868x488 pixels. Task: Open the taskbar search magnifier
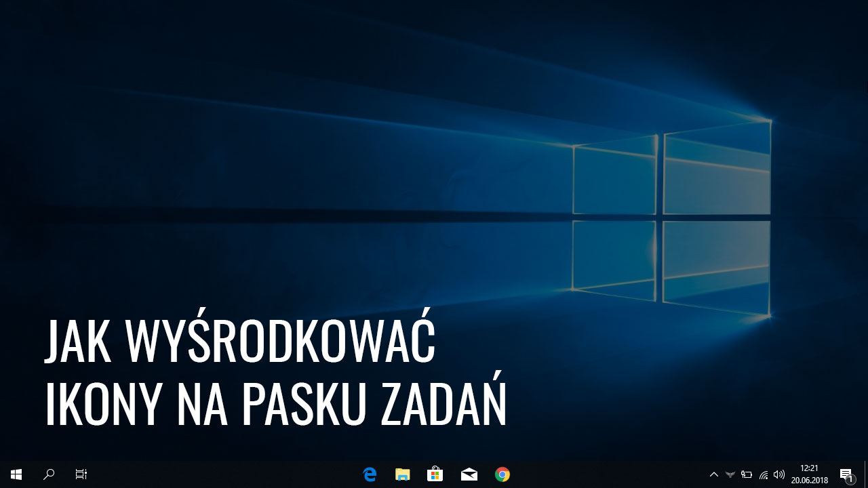(49, 474)
